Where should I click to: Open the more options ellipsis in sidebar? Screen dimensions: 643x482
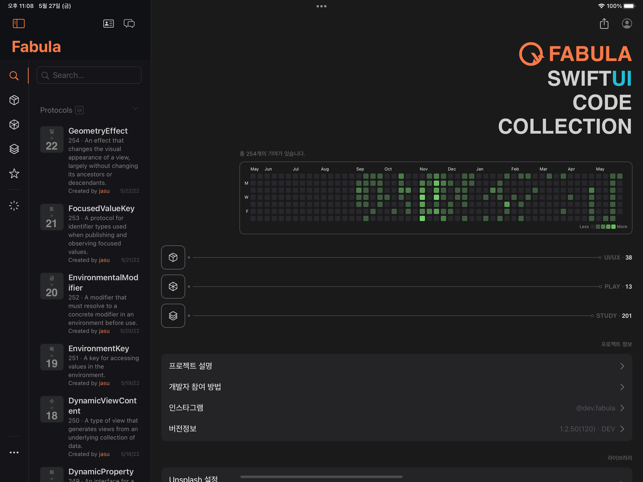14,452
